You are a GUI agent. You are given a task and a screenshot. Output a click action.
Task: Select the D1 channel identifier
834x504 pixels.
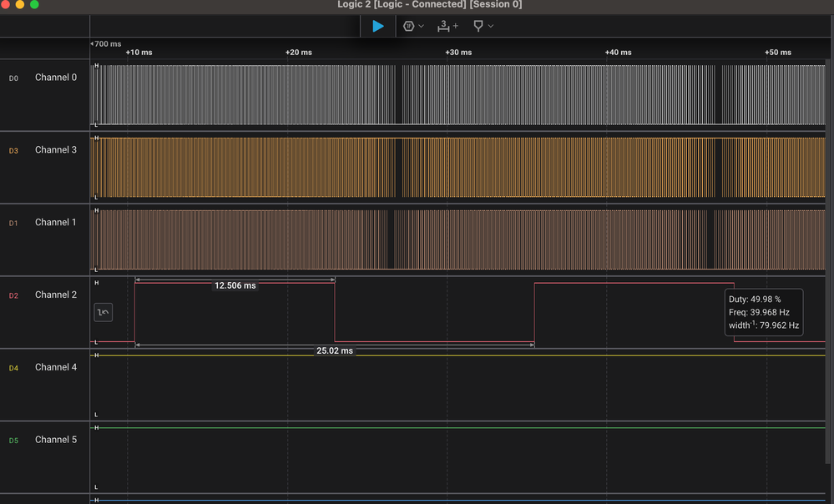tap(13, 224)
